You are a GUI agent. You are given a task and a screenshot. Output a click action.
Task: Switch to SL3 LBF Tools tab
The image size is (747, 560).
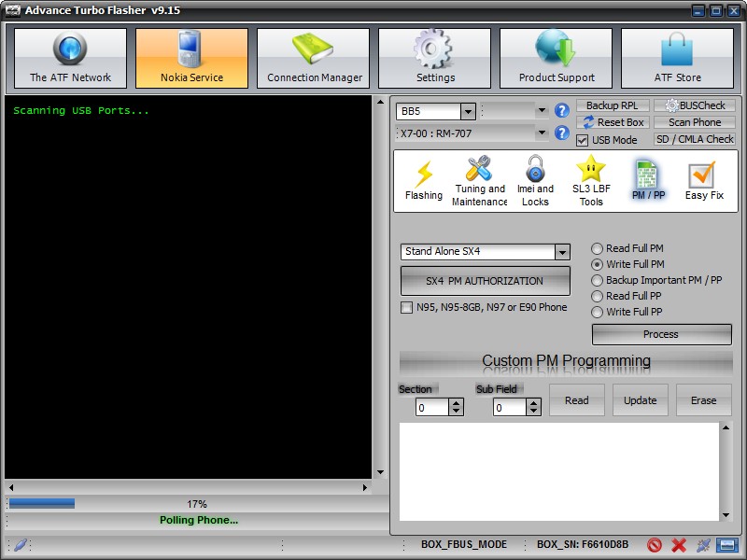591,181
